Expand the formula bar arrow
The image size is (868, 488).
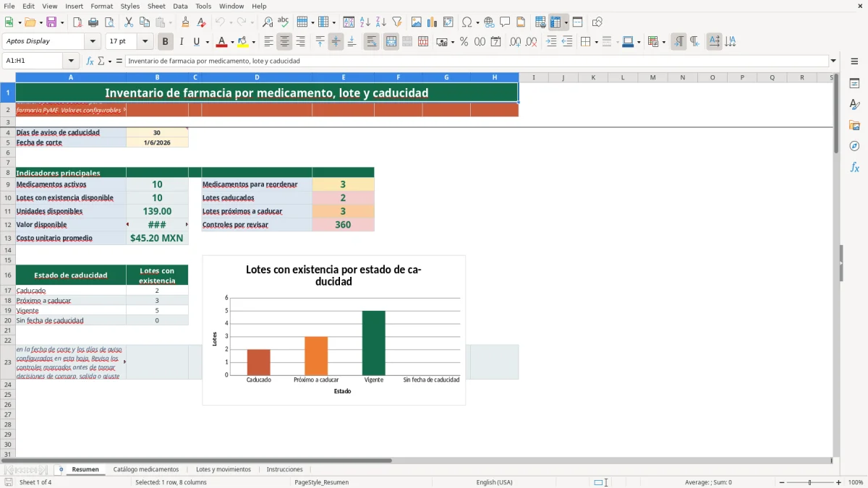click(833, 61)
